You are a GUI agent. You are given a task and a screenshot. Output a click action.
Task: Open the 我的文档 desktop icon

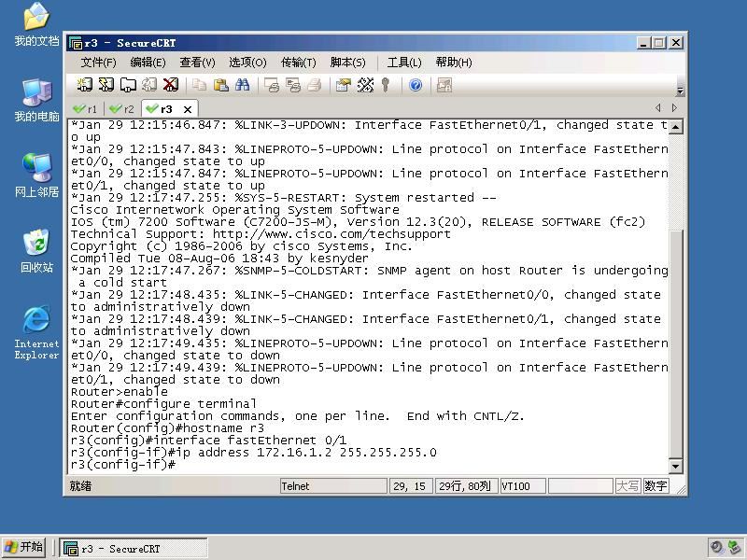[x=36, y=24]
